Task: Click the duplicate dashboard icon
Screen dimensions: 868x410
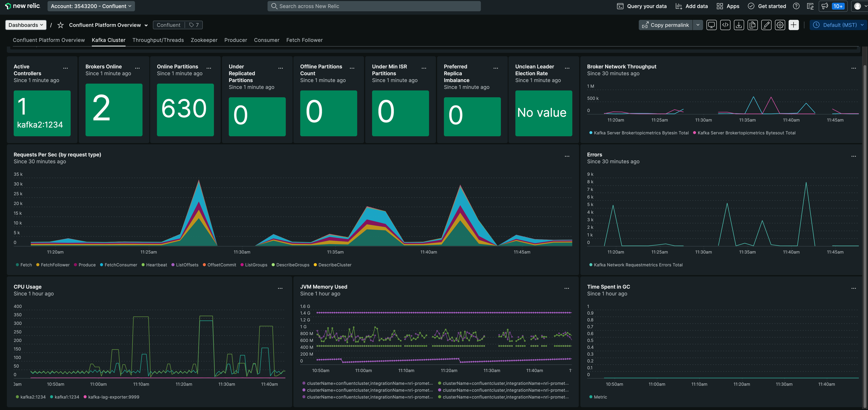Action: tap(752, 25)
